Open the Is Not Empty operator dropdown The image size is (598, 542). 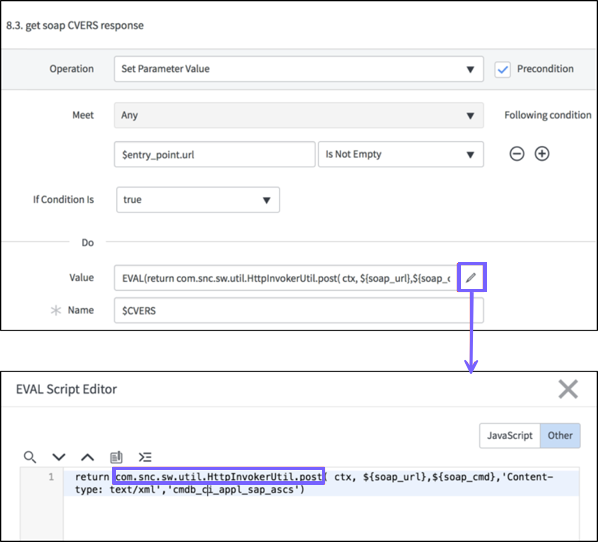(401, 154)
